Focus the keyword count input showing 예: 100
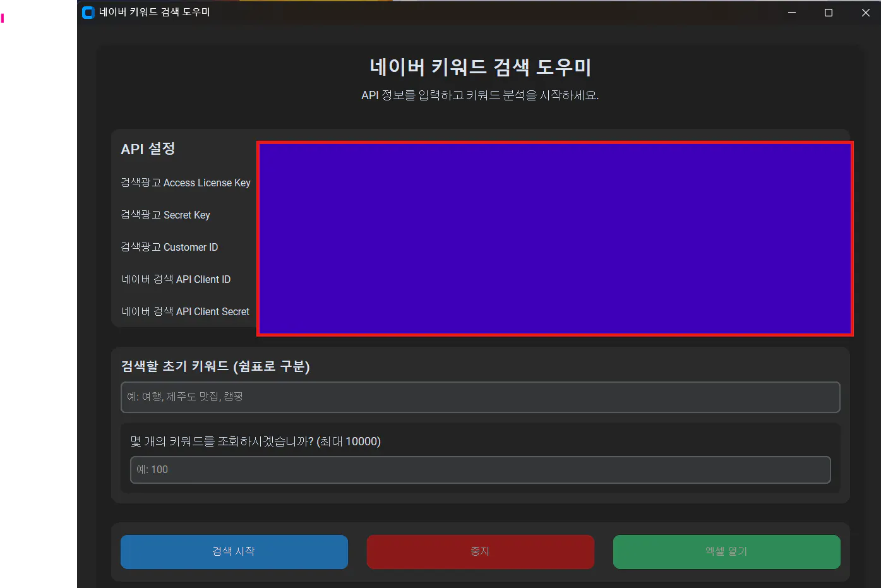 tap(480, 470)
